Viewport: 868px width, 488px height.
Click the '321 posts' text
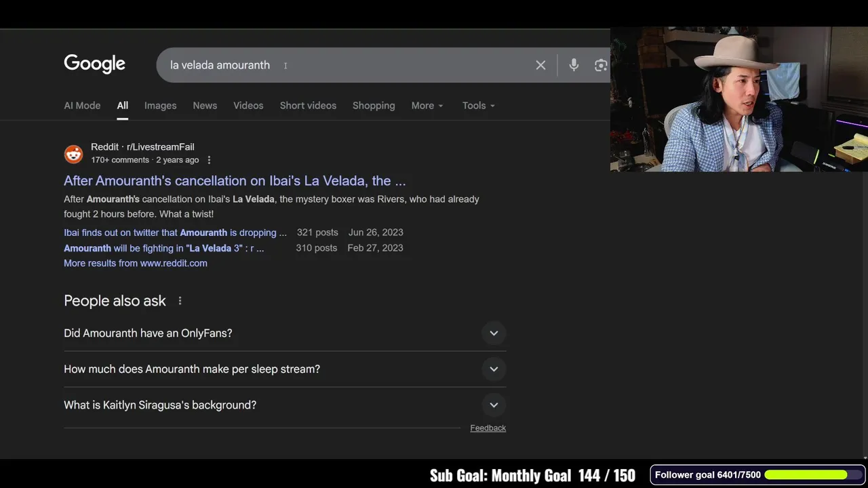pyautogui.click(x=317, y=232)
